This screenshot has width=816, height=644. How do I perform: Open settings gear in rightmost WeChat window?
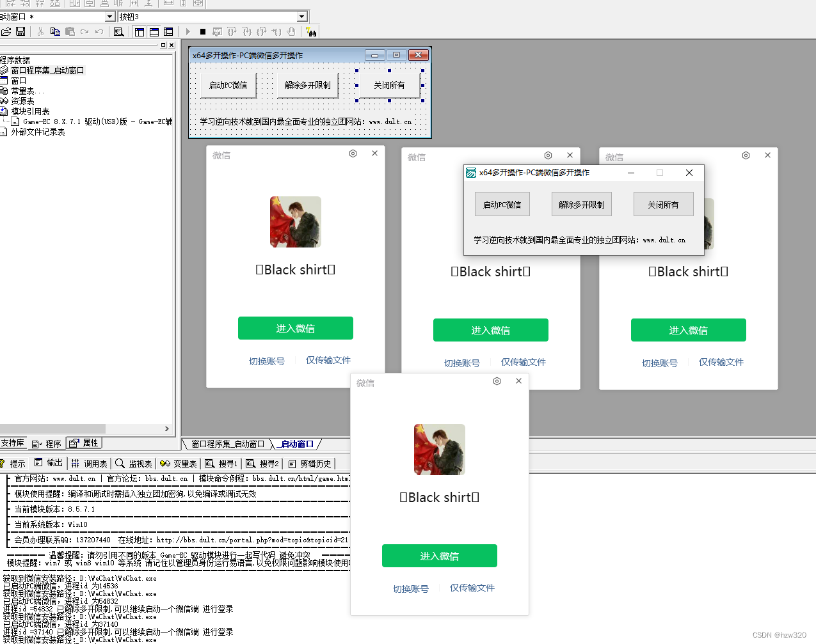(x=746, y=155)
